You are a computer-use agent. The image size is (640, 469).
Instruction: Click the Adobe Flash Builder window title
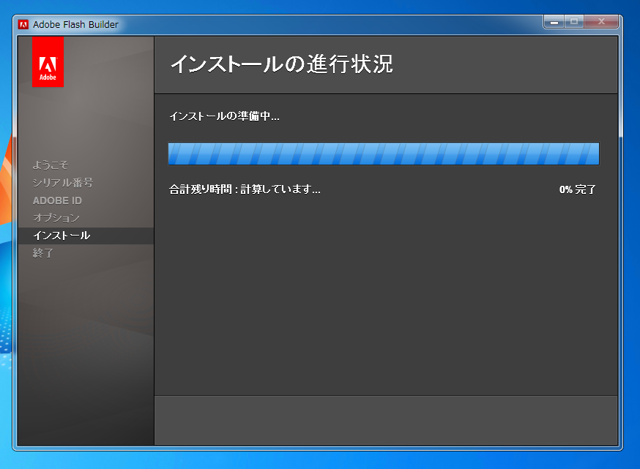click(x=76, y=24)
